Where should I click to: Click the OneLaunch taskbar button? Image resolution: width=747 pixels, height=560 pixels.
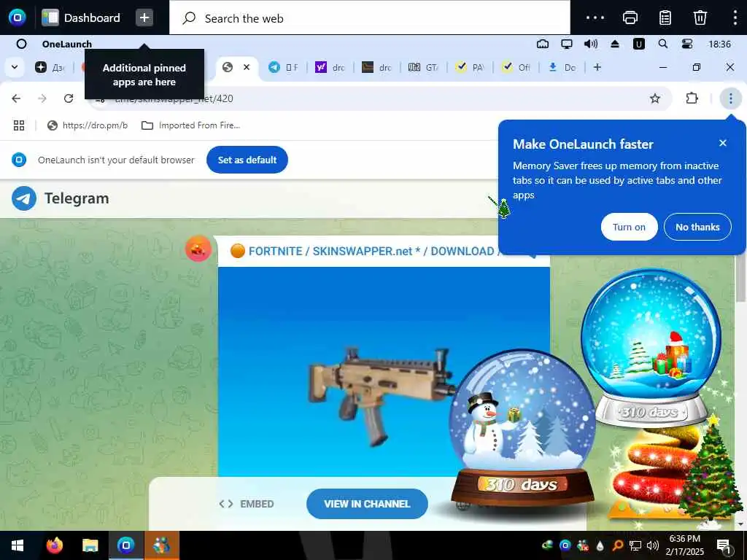(x=125, y=545)
